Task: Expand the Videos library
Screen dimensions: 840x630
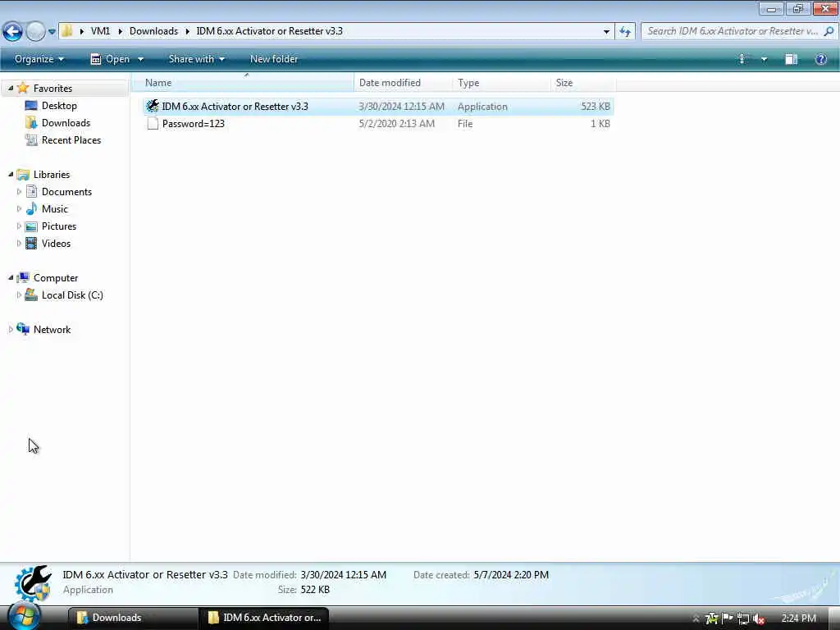Action: [x=20, y=243]
